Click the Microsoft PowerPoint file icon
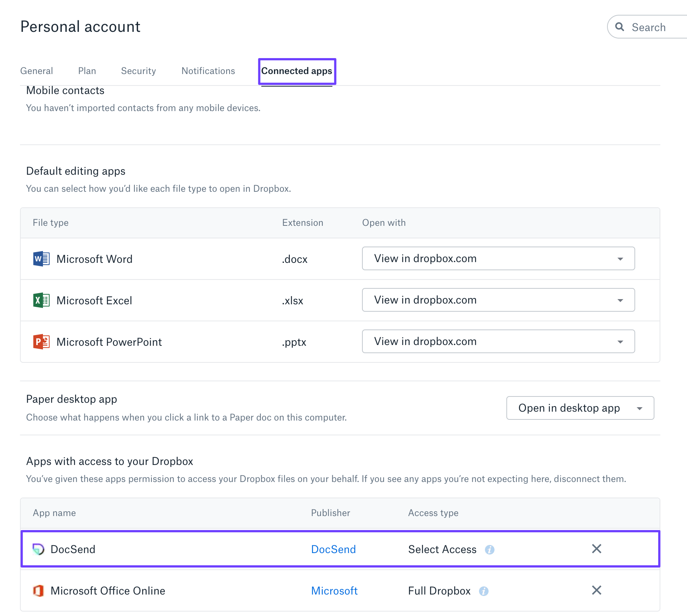Screen dimensions: 687x616 pyautogui.click(x=41, y=342)
